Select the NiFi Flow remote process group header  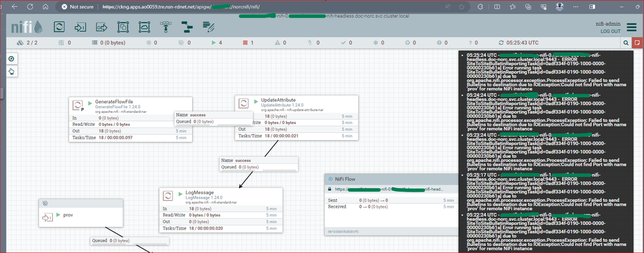391,179
